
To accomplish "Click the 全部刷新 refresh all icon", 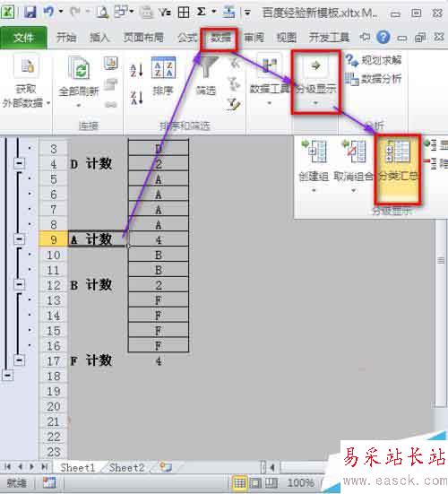I will (x=80, y=67).
